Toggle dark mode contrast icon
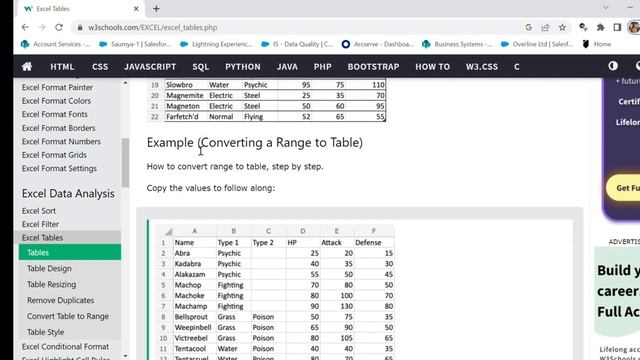The width and height of the screenshot is (640, 360). click(613, 66)
